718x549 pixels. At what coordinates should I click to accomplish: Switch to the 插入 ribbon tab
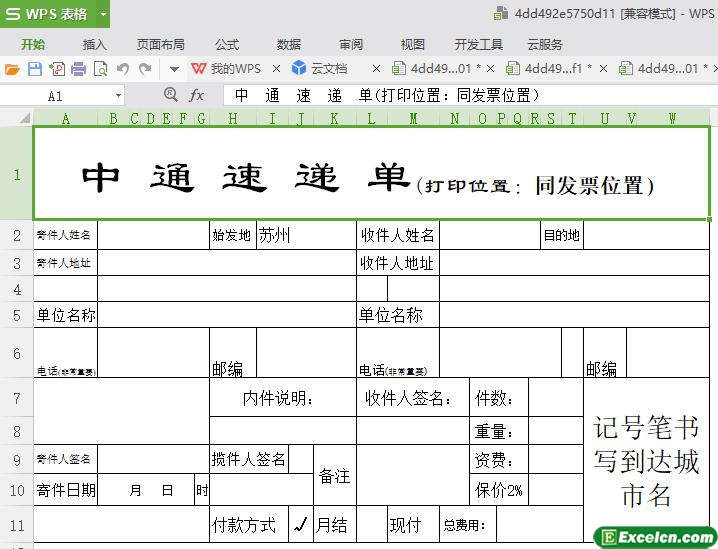(95, 44)
